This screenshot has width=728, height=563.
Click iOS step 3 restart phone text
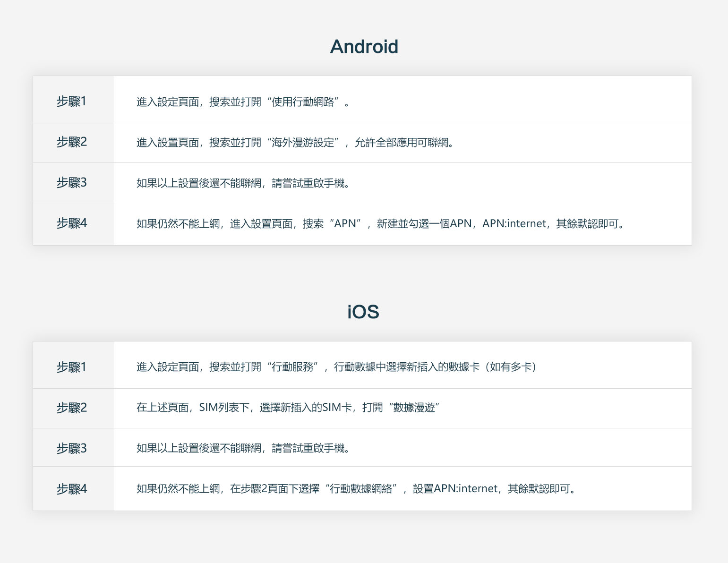(x=243, y=448)
